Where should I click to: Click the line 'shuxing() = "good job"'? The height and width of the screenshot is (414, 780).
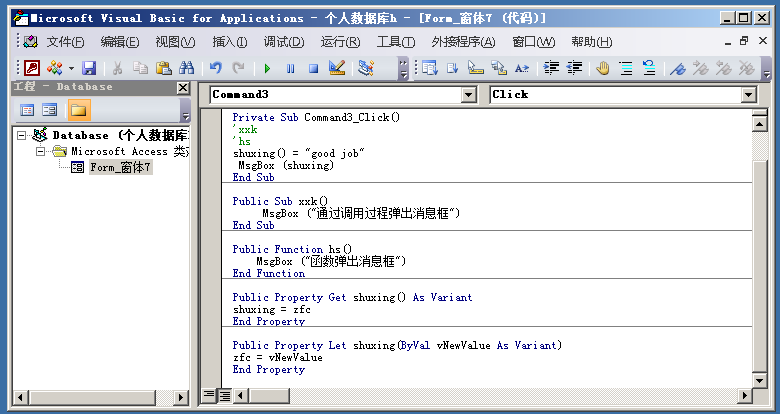298,153
